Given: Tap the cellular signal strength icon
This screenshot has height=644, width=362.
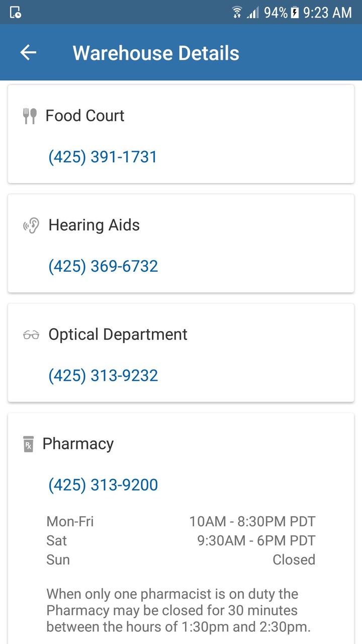Looking at the screenshot, I should (253, 12).
